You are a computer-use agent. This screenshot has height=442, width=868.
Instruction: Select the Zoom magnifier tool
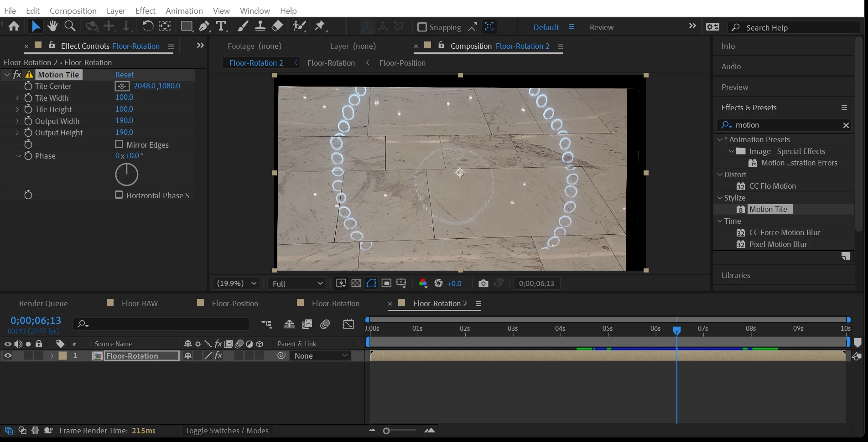(x=70, y=26)
